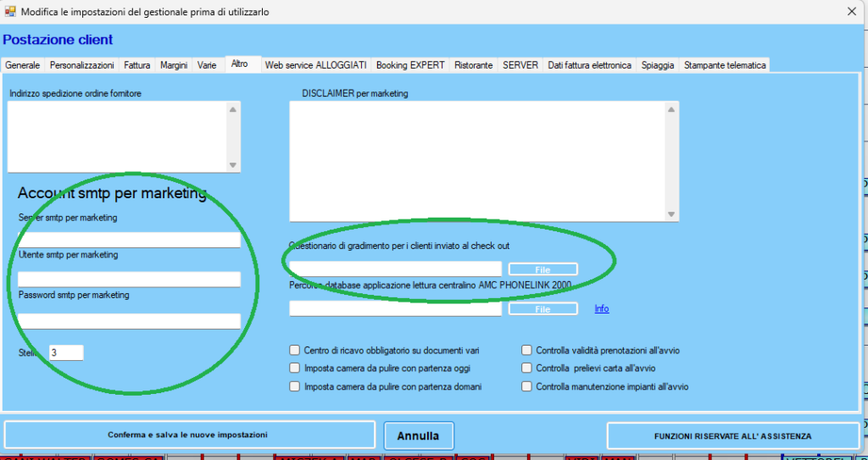Click Conferma e salva le nuove impostazioni
The width and height of the screenshot is (868, 460).
[188, 435]
